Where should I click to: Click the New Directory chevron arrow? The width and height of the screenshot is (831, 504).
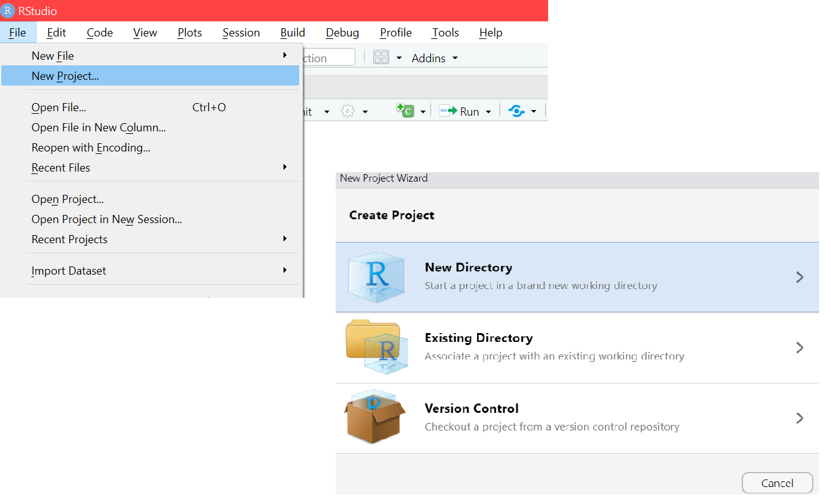pos(800,277)
